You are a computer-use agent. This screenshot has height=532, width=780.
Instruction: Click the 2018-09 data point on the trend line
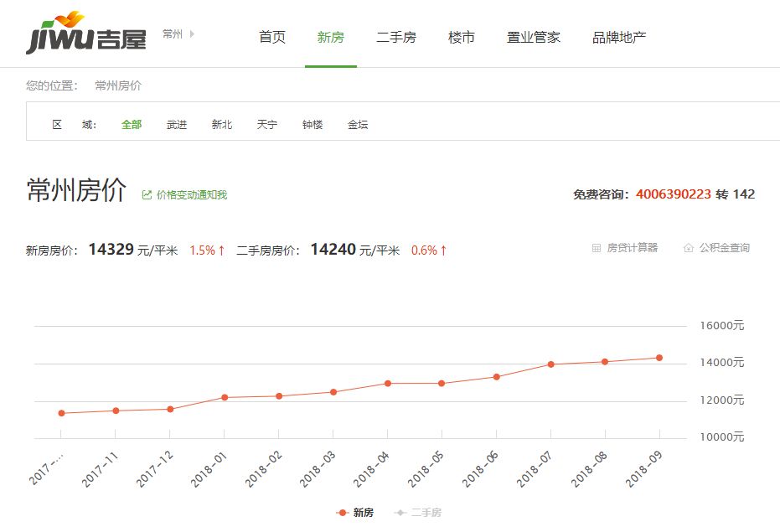(660, 357)
